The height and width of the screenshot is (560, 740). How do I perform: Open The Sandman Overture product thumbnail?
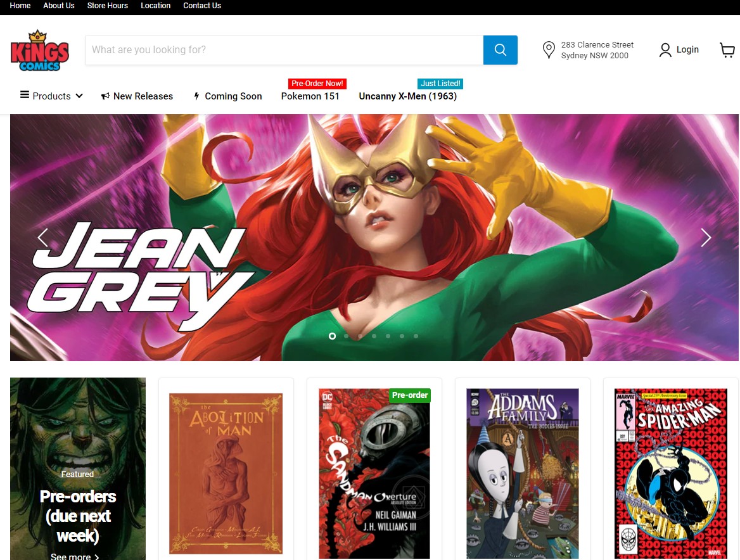click(x=374, y=474)
